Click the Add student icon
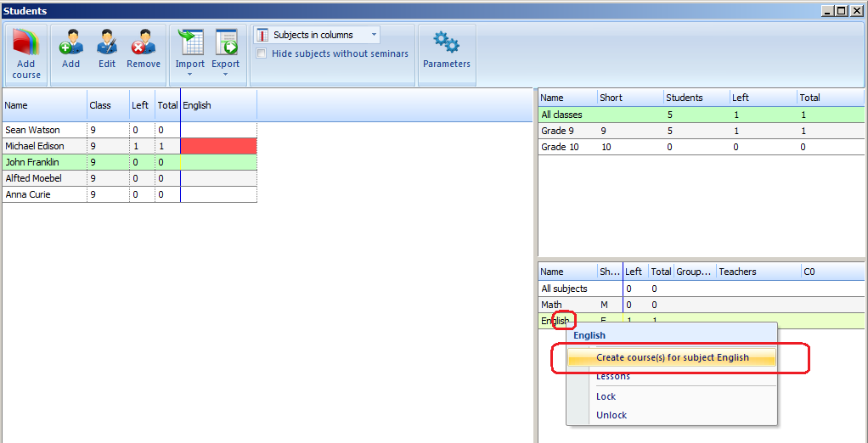Screen dimensions: 868x443 coord(71,42)
